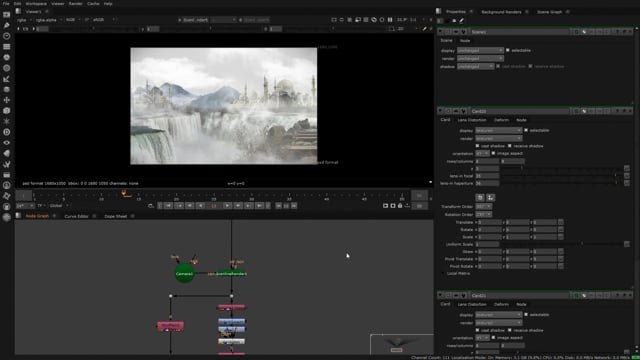Viewport: 640px width, 360px height.
Task: Click the viewer wipe-tool pencil icon
Action: pyautogui.click(x=424, y=29)
